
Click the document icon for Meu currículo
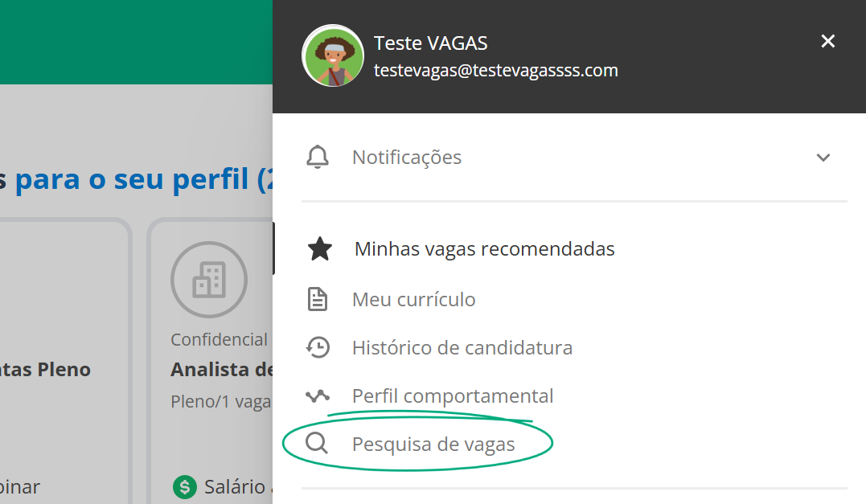point(318,299)
